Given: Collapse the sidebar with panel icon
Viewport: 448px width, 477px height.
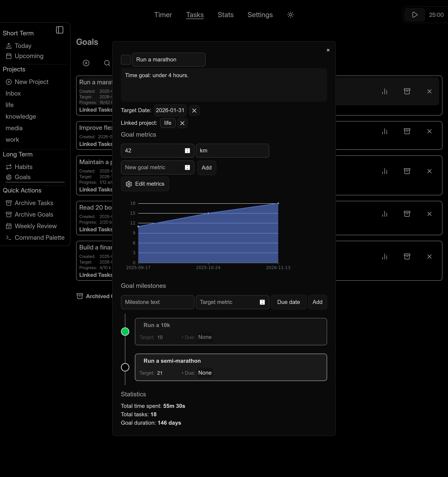Looking at the screenshot, I should click(x=59, y=30).
